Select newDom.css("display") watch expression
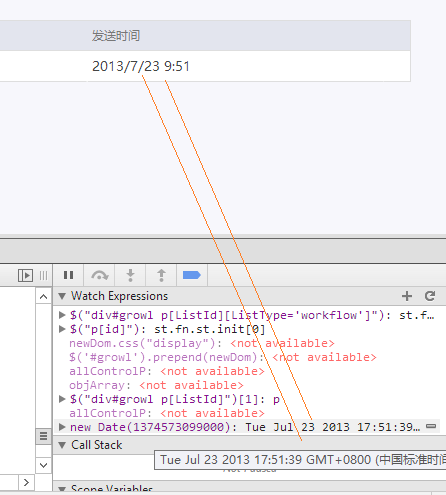 click(x=202, y=343)
